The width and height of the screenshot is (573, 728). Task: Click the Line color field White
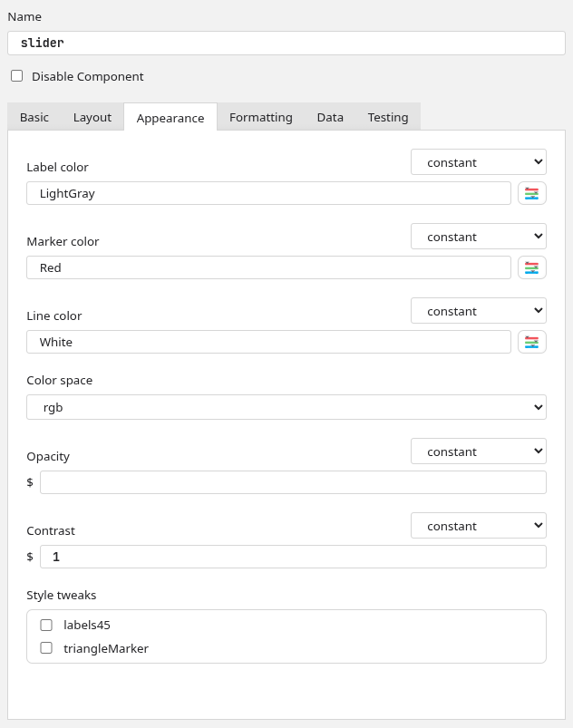(268, 342)
